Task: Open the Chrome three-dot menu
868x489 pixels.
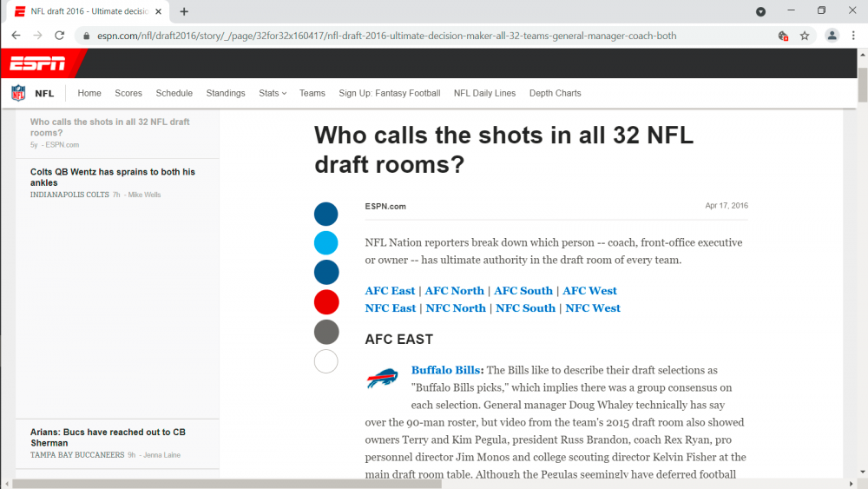Action: (854, 36)
